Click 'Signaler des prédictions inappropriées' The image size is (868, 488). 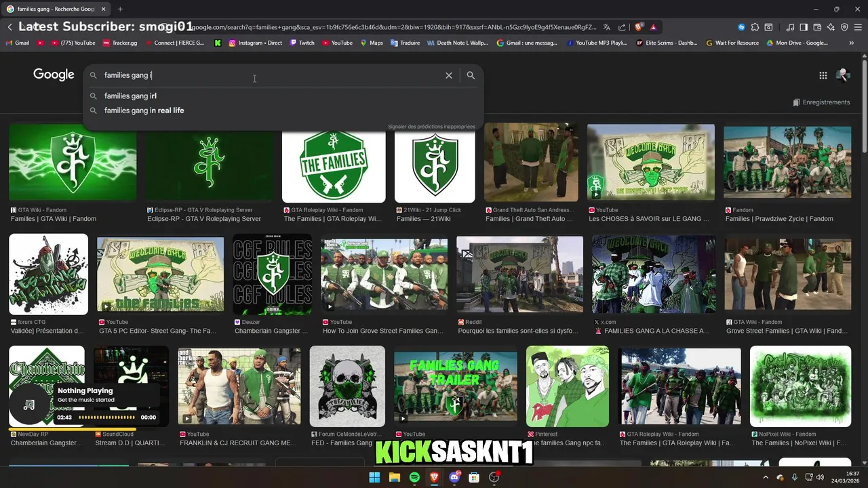431,127
